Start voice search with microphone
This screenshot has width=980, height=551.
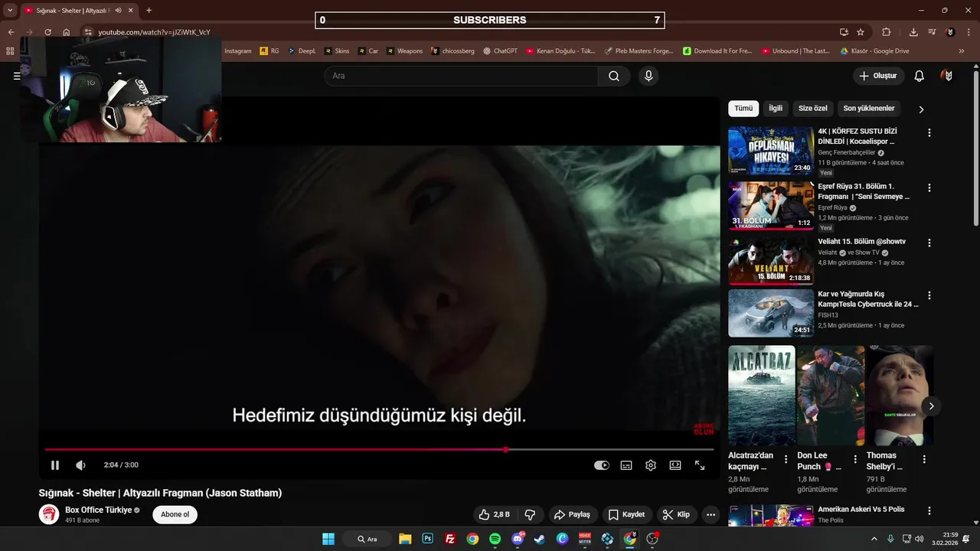(x=648, y=76)
